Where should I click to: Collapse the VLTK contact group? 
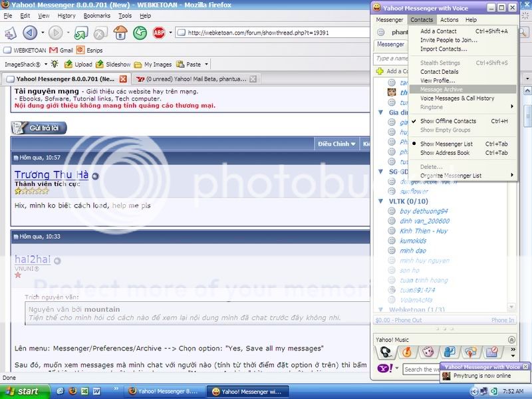pos(382,201)
